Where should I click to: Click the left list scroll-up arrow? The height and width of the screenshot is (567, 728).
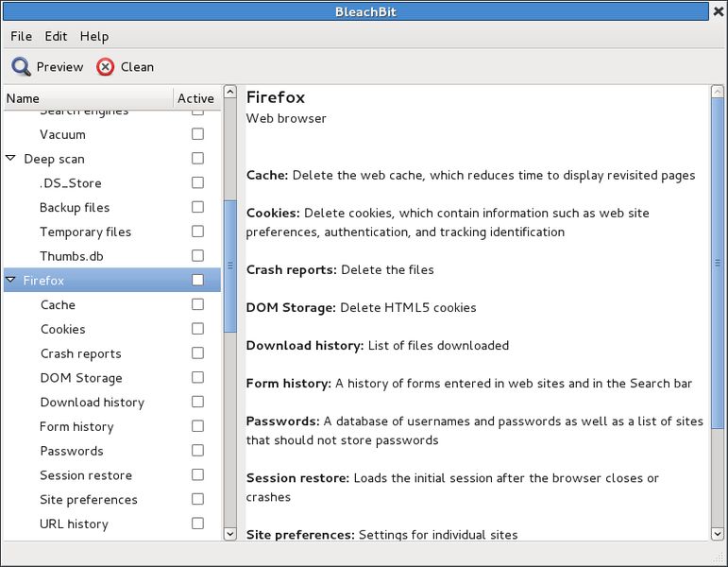[x=229, y=92]
